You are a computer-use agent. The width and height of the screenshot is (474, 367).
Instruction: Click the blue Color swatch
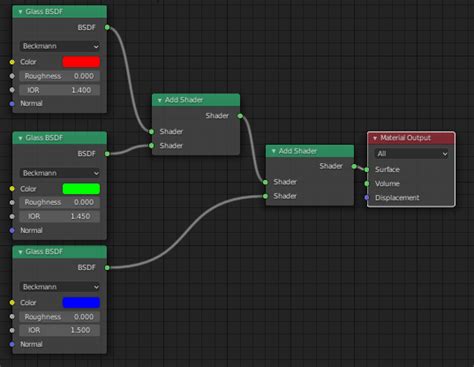(x=81, y=303)
